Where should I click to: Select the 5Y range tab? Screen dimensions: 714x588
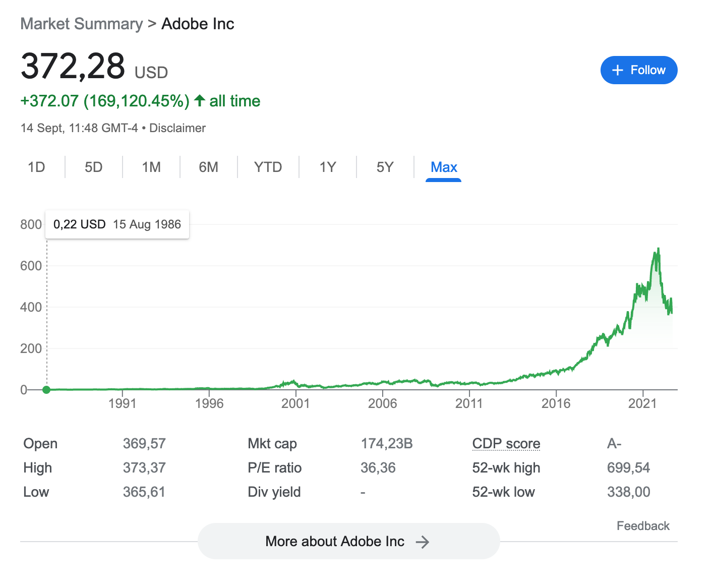(x=385, y=167)
